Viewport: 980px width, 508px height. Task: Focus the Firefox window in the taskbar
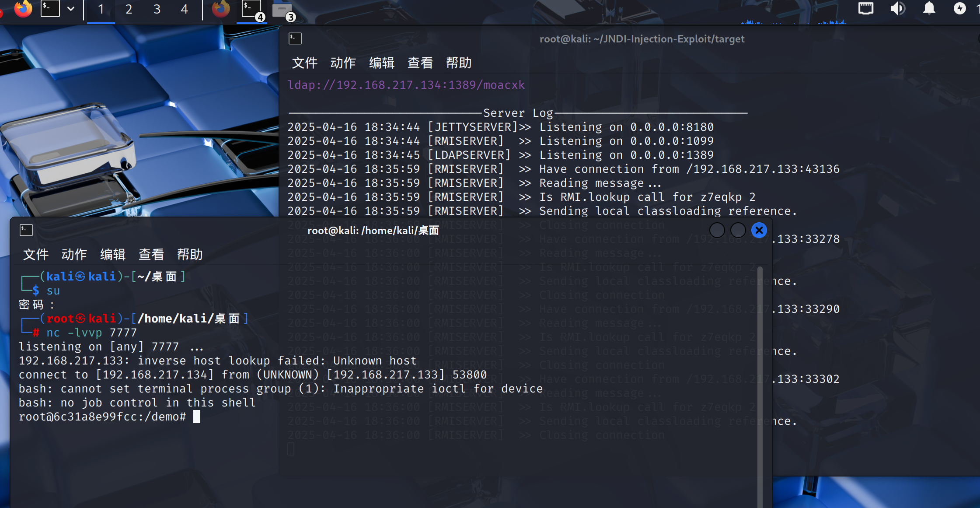point(221,9)
